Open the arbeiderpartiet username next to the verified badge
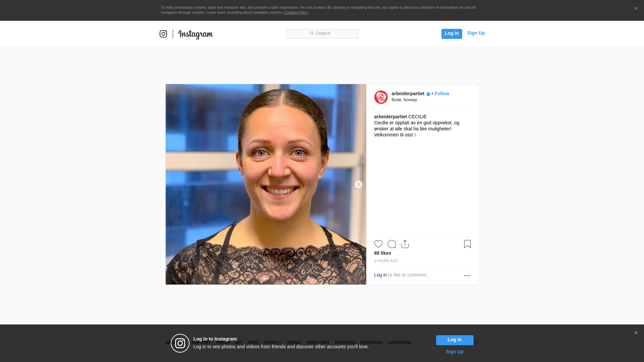 (408, 94)
